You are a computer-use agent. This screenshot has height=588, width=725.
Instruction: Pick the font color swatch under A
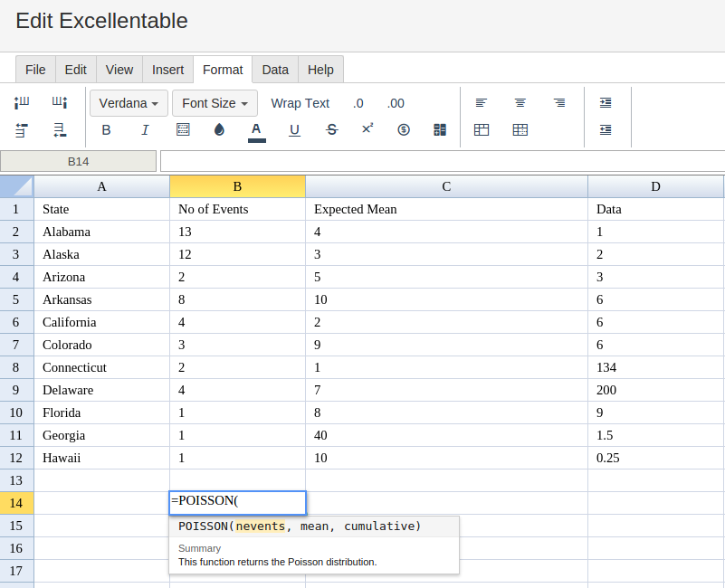pos(257,140)
